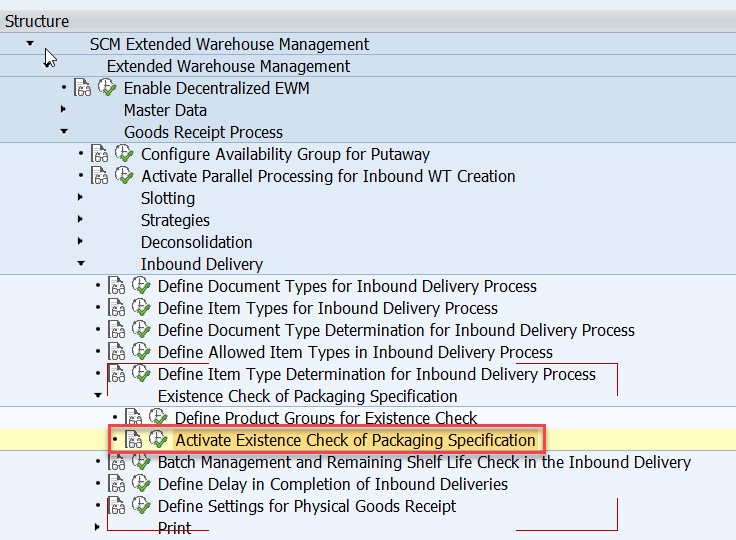The image size is (736, 540).
Task: Execute Define Delay in Completion activity
Action: click(x=141, y=484)
